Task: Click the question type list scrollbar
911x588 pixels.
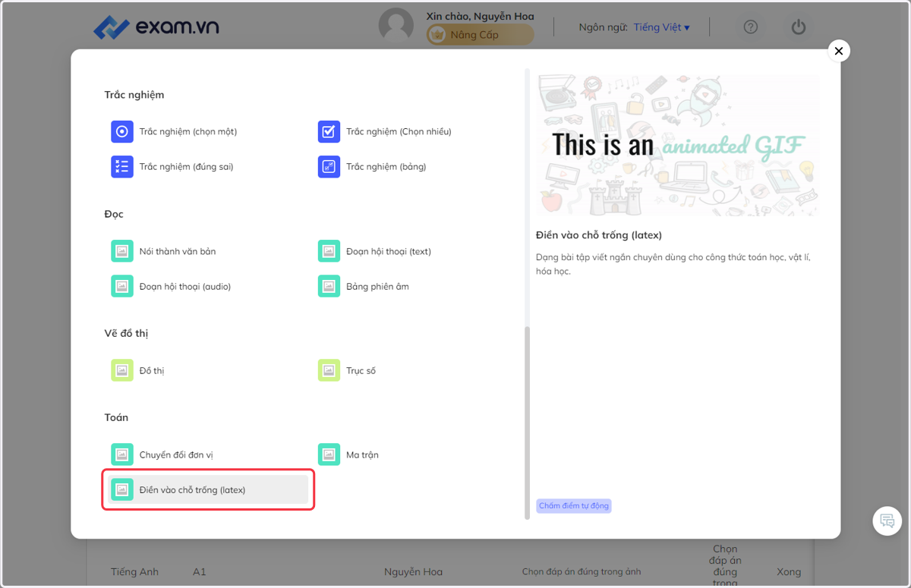Action: (x=527, y=423)
